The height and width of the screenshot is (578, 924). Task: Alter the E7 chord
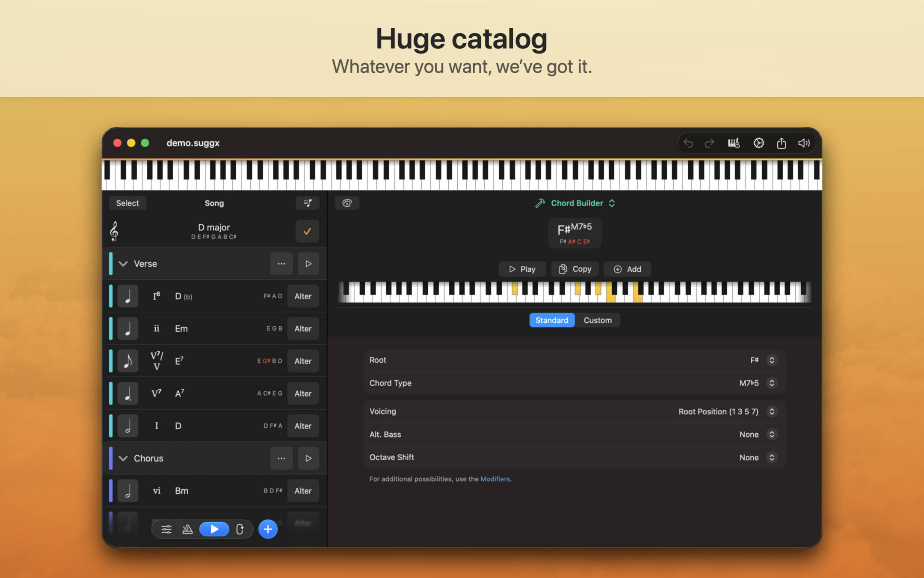click(x=303, y=361)
